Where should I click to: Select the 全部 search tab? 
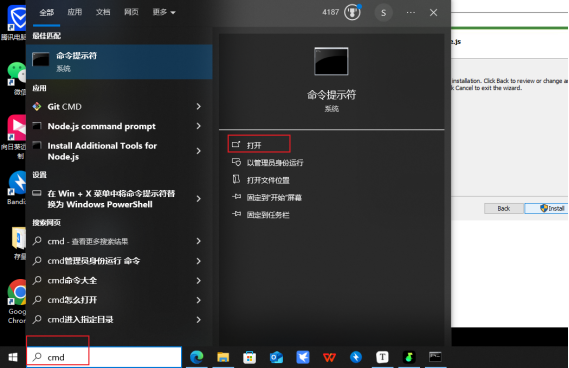point(46,12)
